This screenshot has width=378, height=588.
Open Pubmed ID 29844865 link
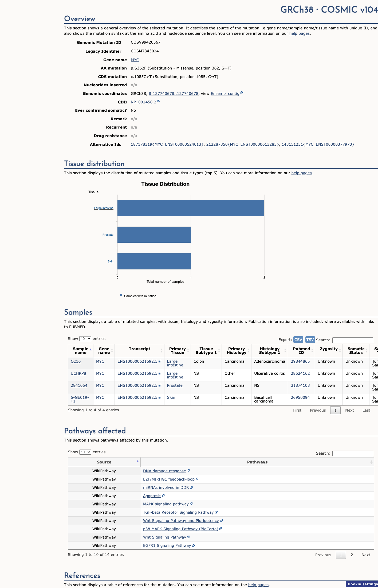coord(300,361)
